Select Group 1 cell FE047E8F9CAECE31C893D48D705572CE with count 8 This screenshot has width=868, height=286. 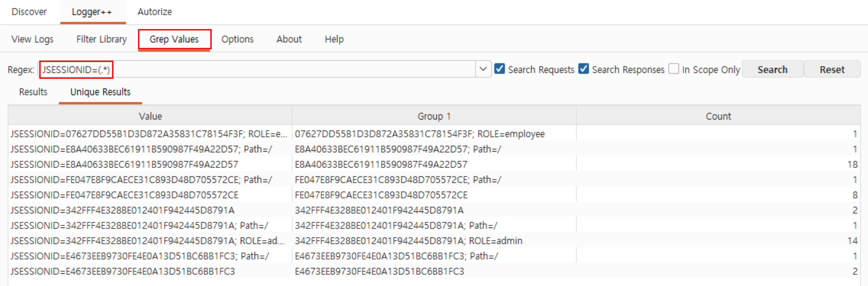coord(434,195)
